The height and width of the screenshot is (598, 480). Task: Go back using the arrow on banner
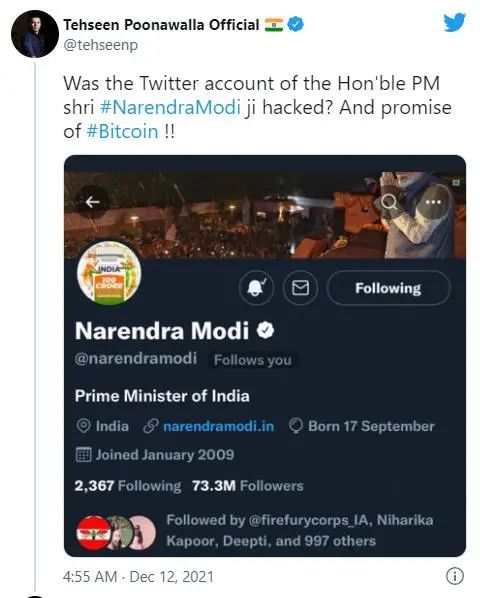(93, 202)
